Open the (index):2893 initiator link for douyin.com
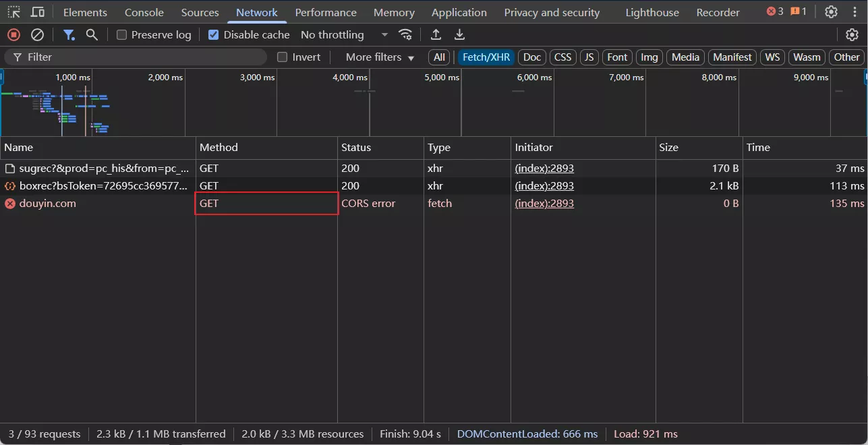 [x=544, y=203]
